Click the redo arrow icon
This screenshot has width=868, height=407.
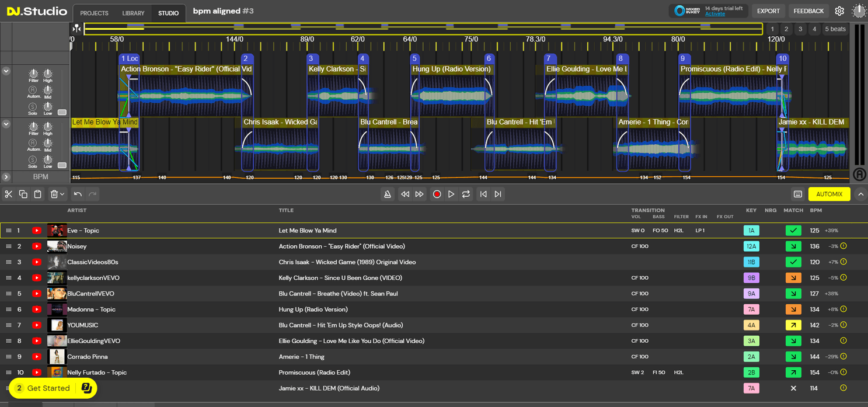tap(92, 194)
